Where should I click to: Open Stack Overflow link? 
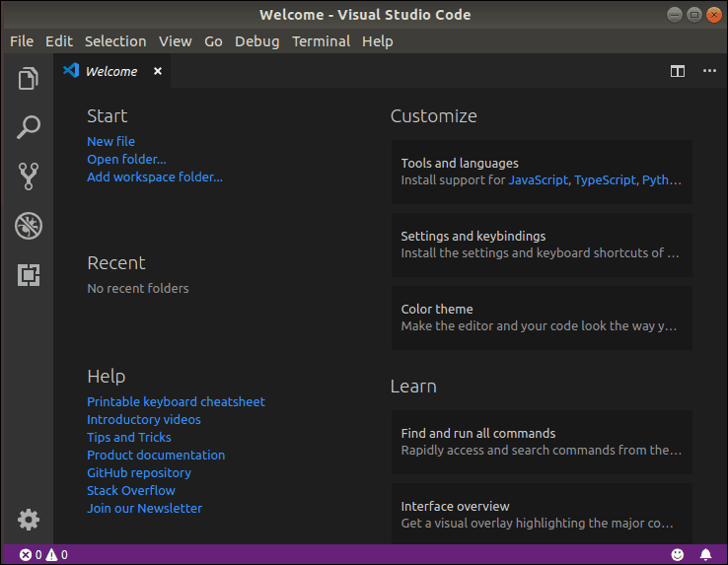coord(131,490)
